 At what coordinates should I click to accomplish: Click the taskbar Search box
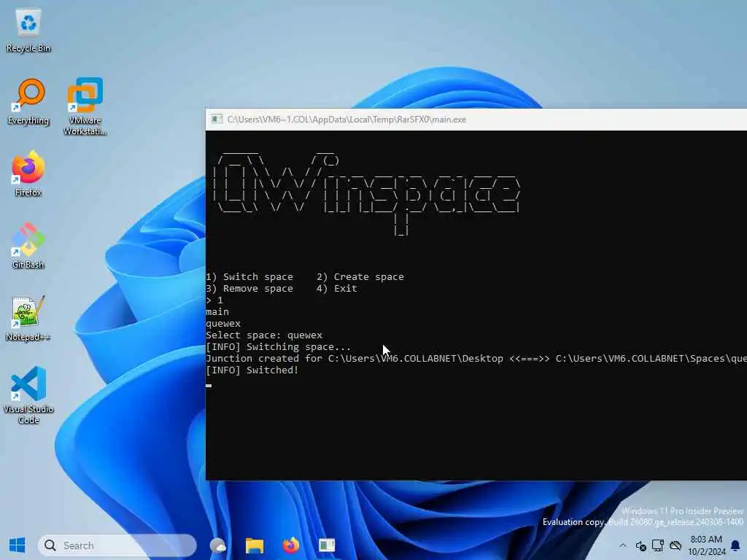(117, 545)
